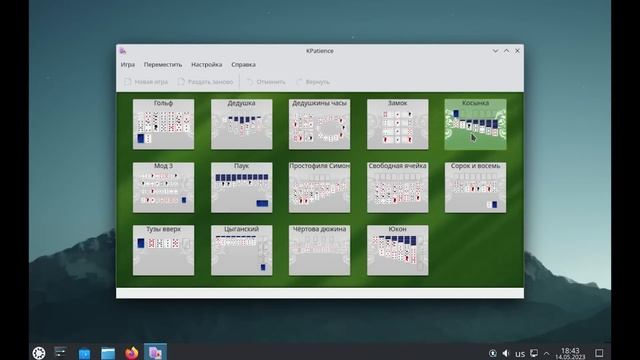Screen dimensions: 640x360
Task: Open the Справка menu
Action: pos(244,64)
